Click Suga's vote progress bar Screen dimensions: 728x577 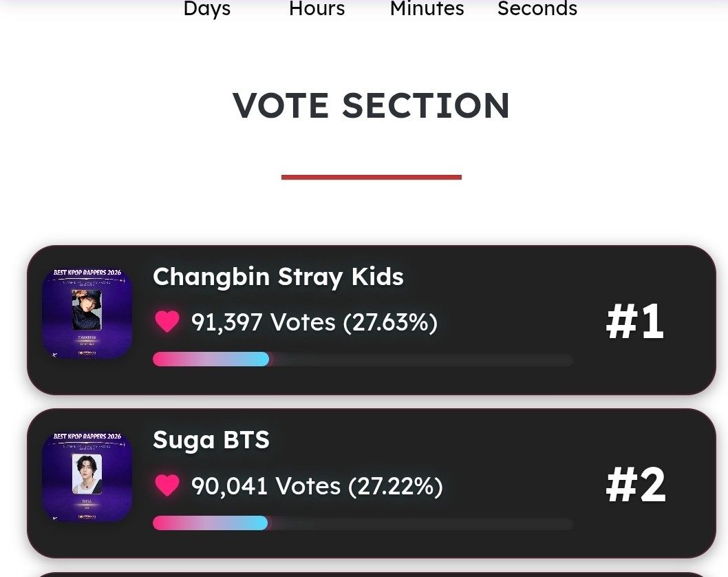tap(363, 523)
